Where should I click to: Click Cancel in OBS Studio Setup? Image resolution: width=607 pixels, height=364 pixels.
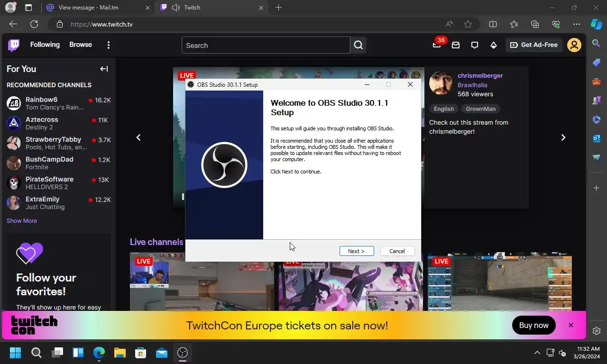(x=397, y=251)
